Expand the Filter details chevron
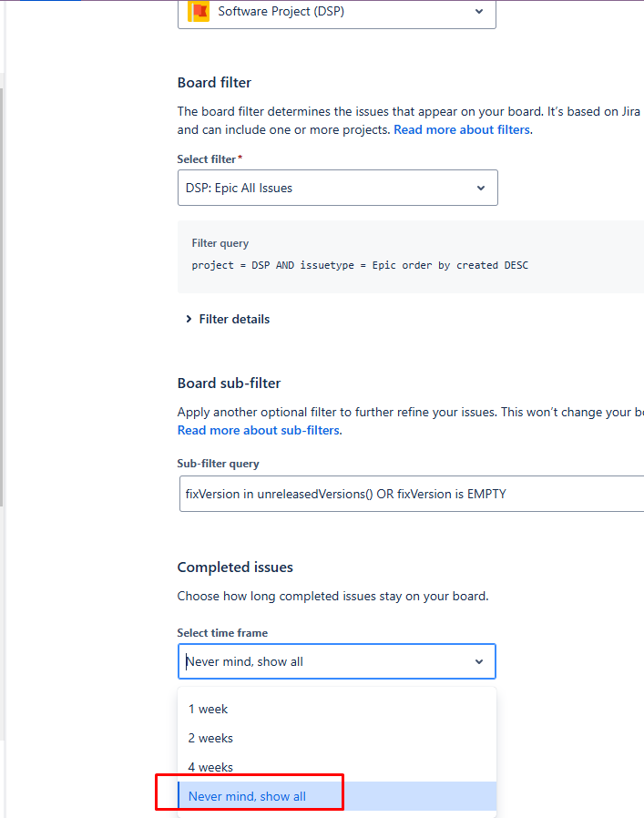Image resolution: width=644 pixels, height=818 pixels. click(189, 319)
